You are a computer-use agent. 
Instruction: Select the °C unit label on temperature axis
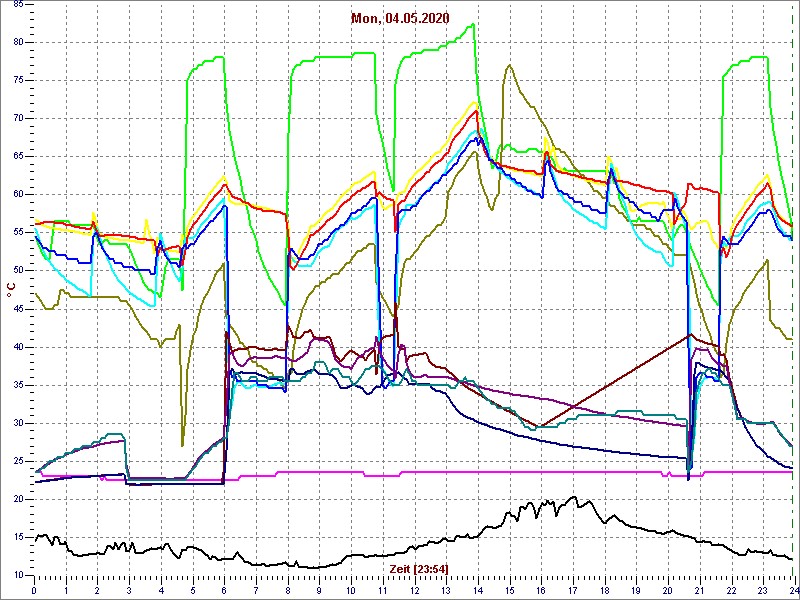pos(11,290)
